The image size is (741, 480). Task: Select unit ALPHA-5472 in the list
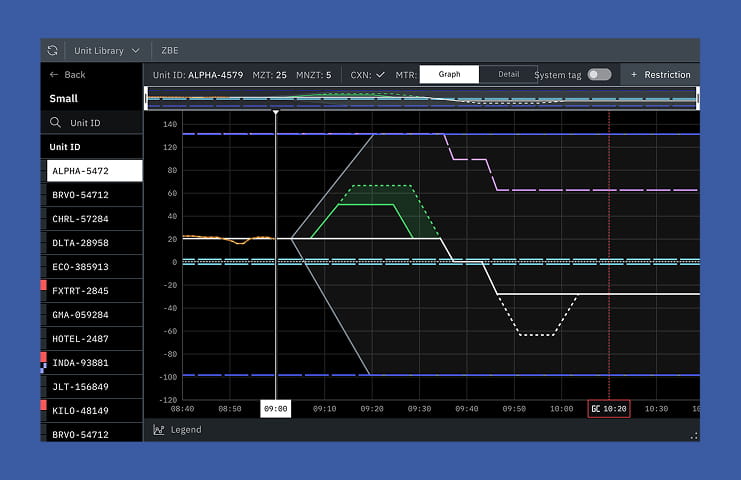[93, 171]
